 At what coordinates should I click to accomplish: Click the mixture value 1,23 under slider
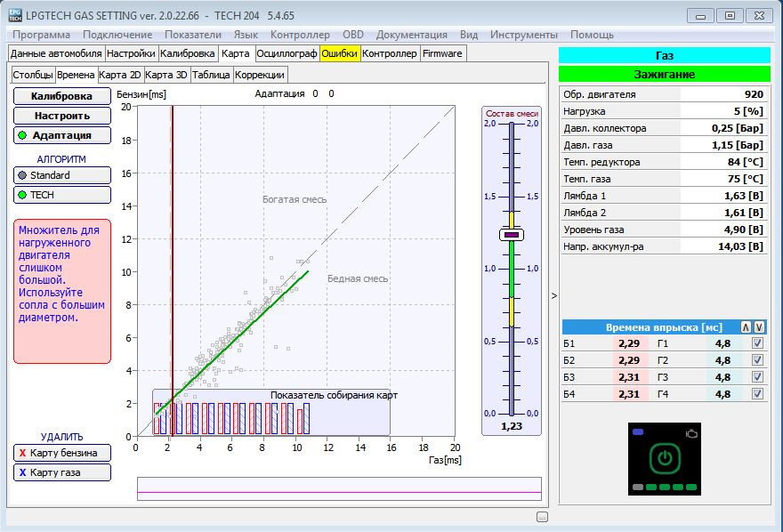point(512,426)
